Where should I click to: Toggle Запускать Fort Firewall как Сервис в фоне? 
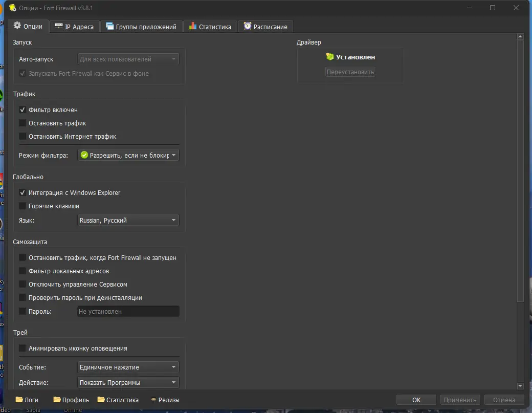click(23, 73)
